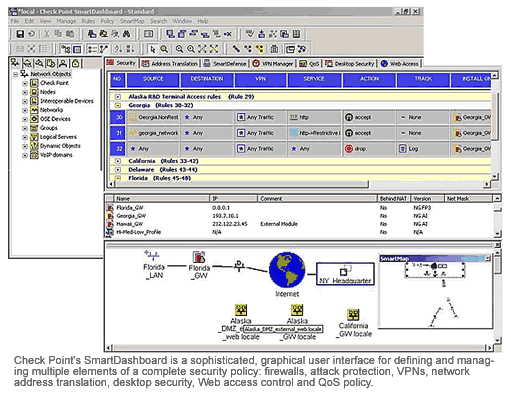Collapse the Georgia rules section
511x394 pixels.
(x=118, y=105)
